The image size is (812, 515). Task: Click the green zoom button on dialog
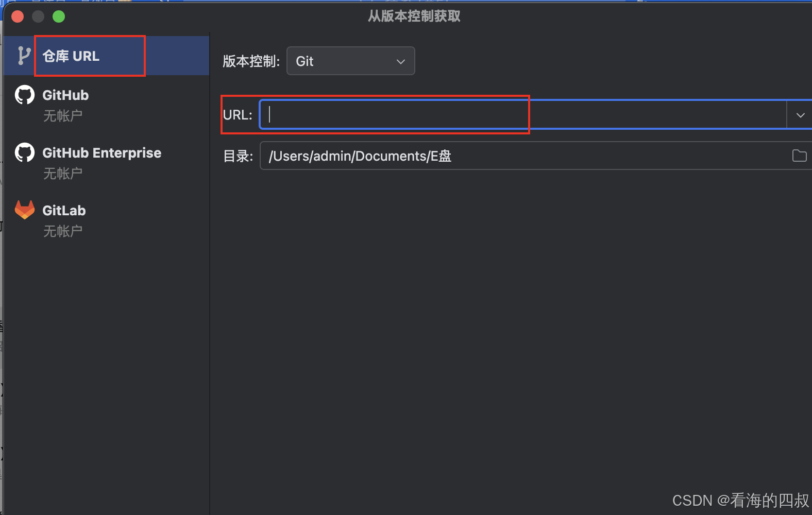tap(59, 16)
